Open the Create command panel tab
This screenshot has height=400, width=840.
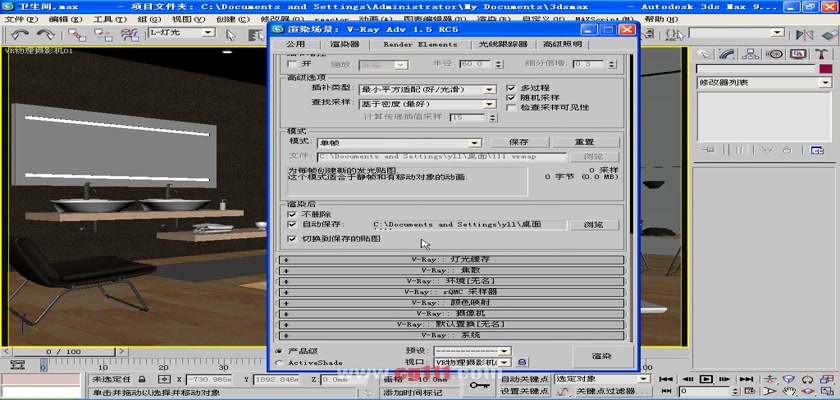(706, 54)
